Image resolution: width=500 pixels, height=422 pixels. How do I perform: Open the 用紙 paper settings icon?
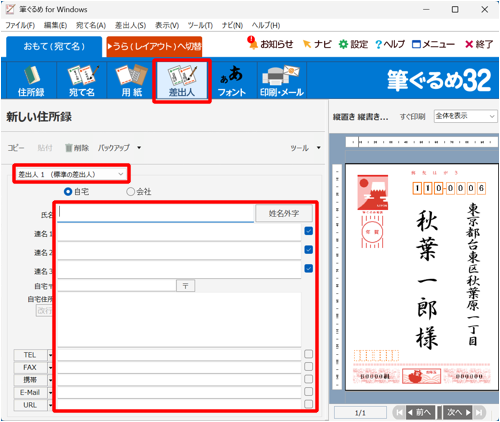132,80
